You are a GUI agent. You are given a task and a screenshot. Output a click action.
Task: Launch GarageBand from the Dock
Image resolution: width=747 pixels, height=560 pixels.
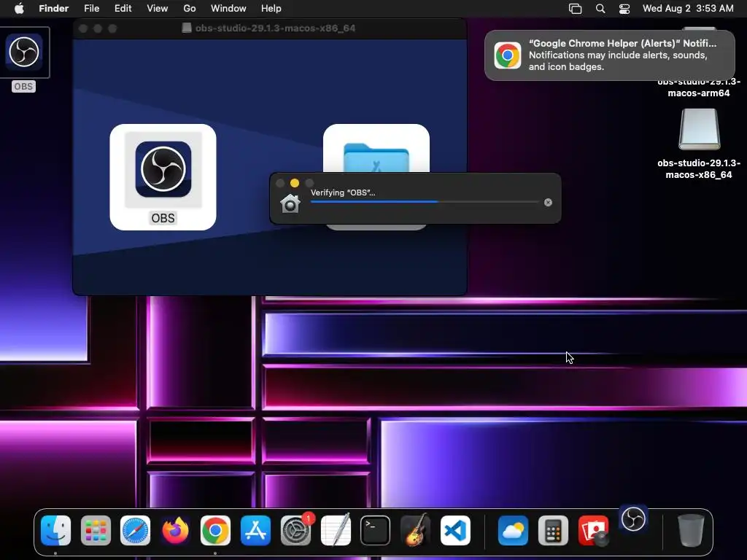point(415,531)
